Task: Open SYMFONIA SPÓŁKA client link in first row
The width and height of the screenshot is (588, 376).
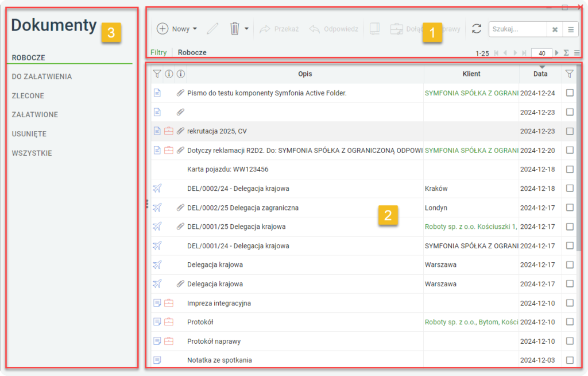Action: (471, 93)
